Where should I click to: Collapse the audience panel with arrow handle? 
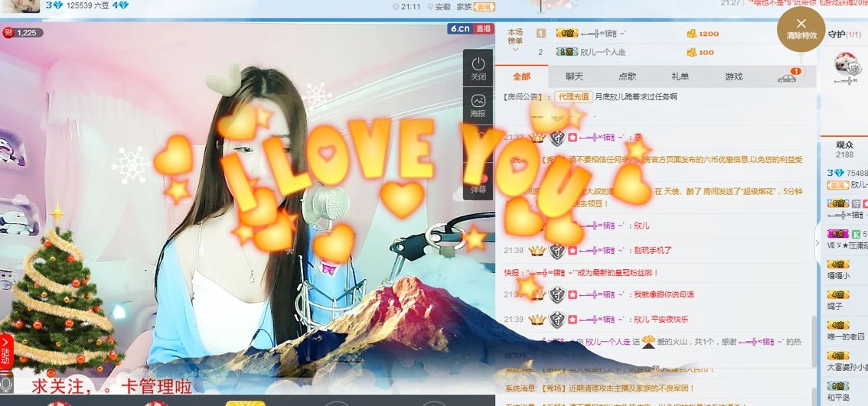817,242
